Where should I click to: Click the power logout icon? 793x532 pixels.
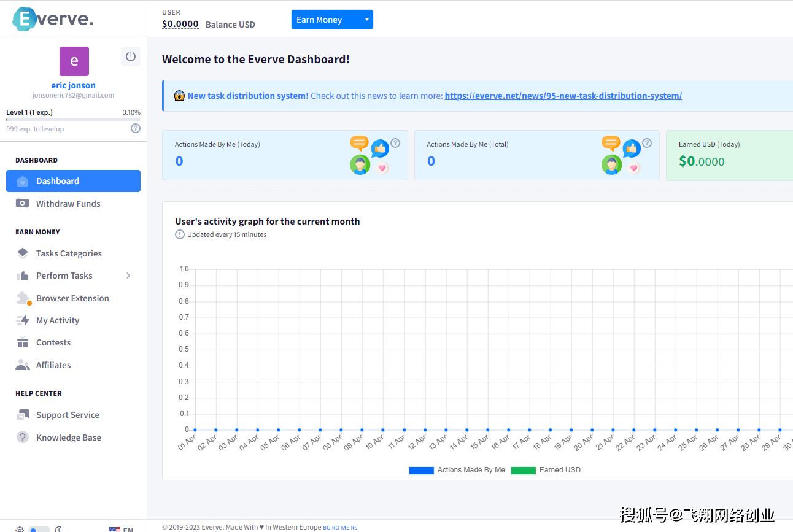tap(131, 56)
